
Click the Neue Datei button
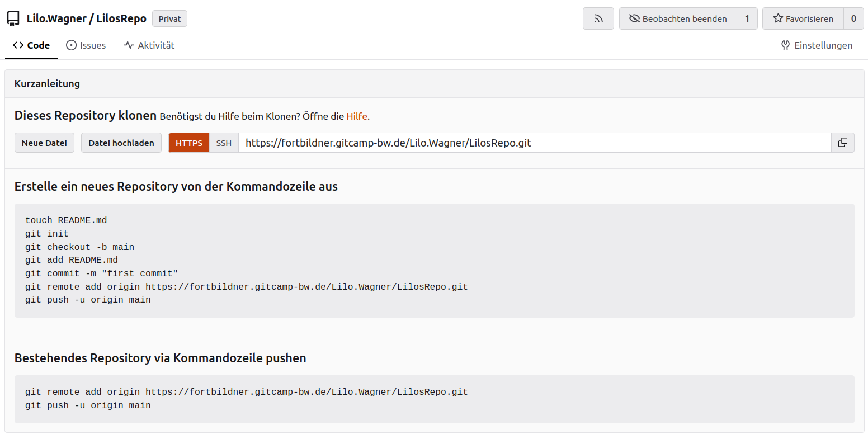pos(44,143)
